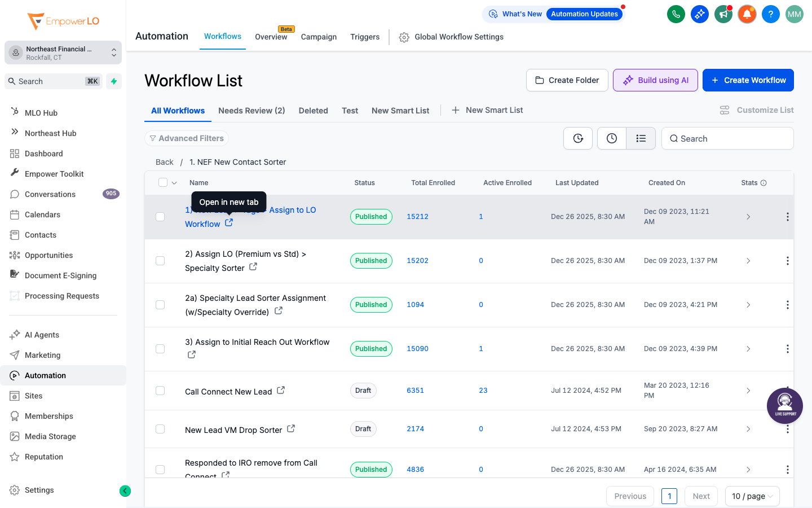Switch to clock view of the workflow list
Screen dimensions: 812x508
click(x=612, y=138)
